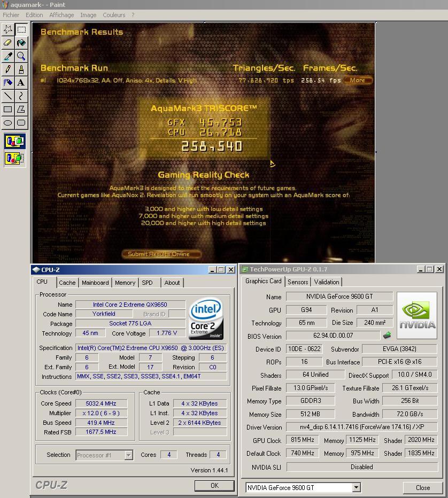Maximize the GPU-Z window
This screenshot has height=498, width=448.
[x=430, y=269]
